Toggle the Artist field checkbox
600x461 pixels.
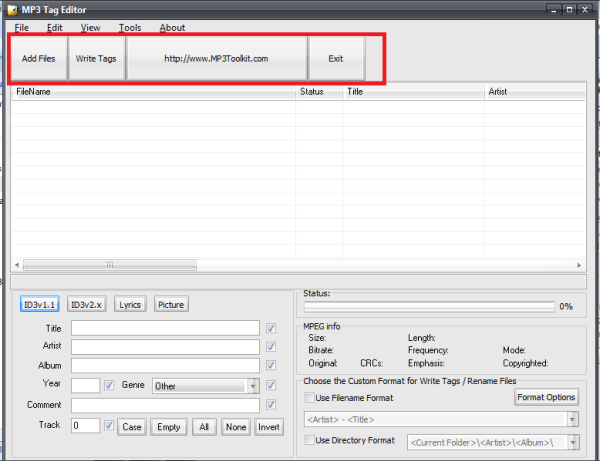coord(271,347)
